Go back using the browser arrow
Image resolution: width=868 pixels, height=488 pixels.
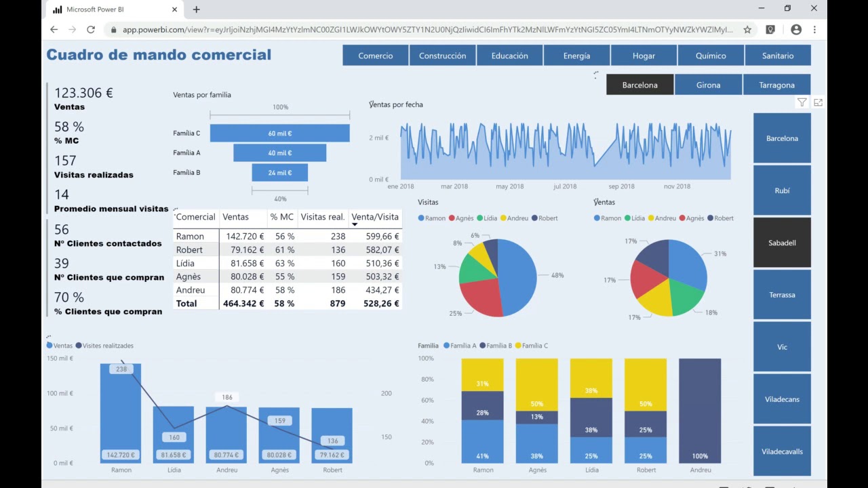pyautogui.click(x=54, y=30)
